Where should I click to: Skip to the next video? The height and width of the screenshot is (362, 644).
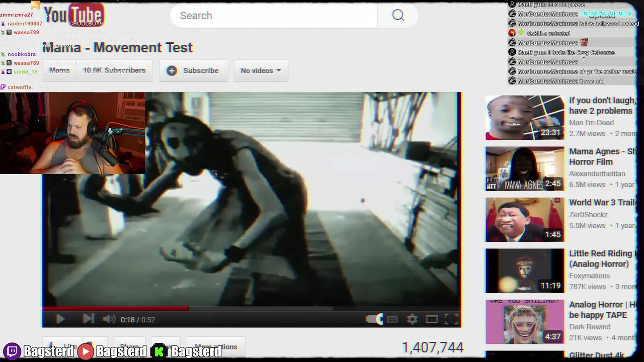88,319
